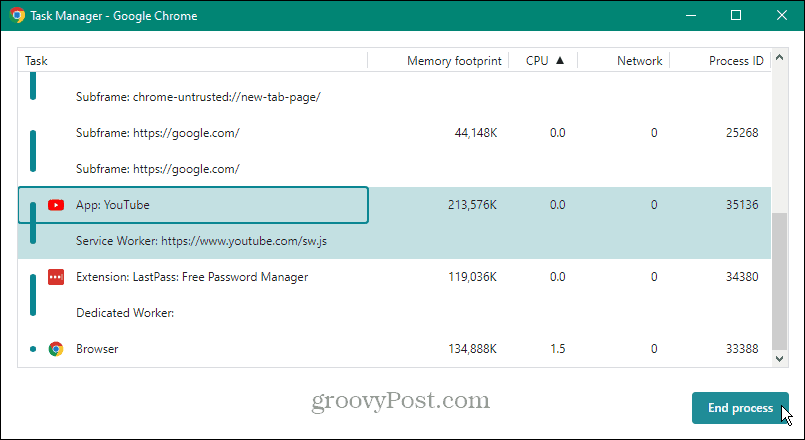
Task: Click the scrollbar up arrow
Action: tap(779, 58)
